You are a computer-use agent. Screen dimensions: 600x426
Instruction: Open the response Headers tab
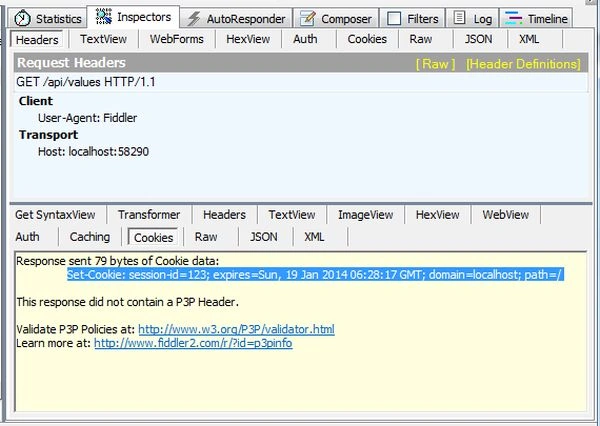(224, 215)
